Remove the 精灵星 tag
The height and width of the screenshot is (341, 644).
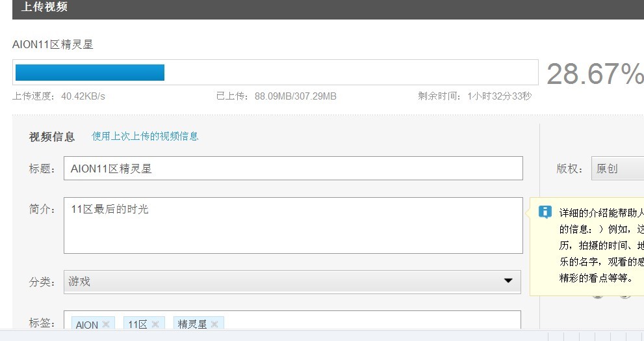click(x=214, y=324)
